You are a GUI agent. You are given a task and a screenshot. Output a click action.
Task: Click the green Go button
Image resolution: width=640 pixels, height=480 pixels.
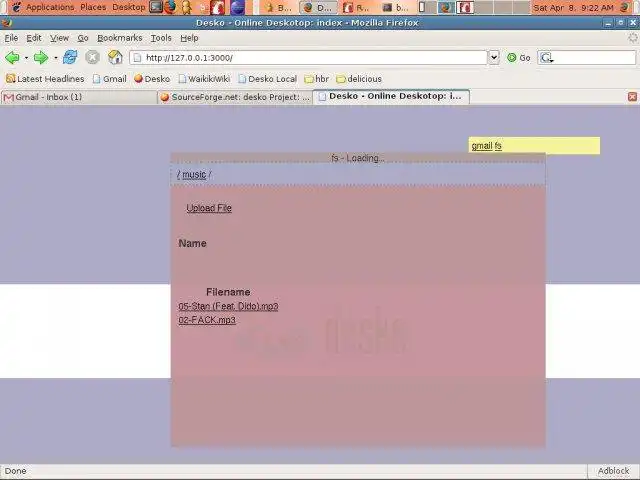pos(519,58)
